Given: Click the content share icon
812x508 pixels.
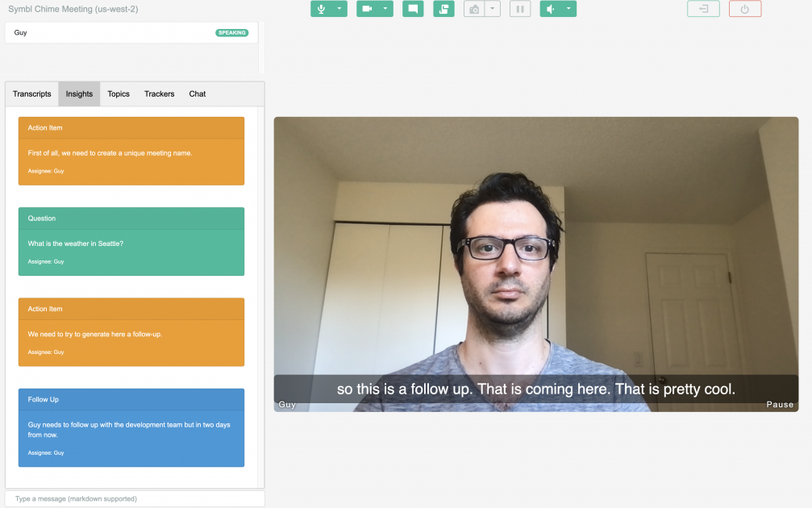Looking at the screenshot, I should [x=443, y=9].
